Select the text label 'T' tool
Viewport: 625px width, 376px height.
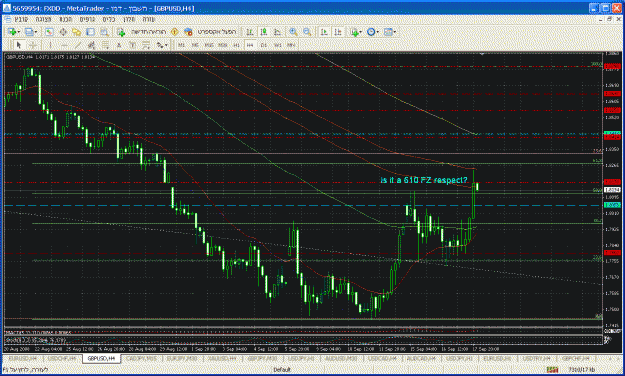coord(132,45)
